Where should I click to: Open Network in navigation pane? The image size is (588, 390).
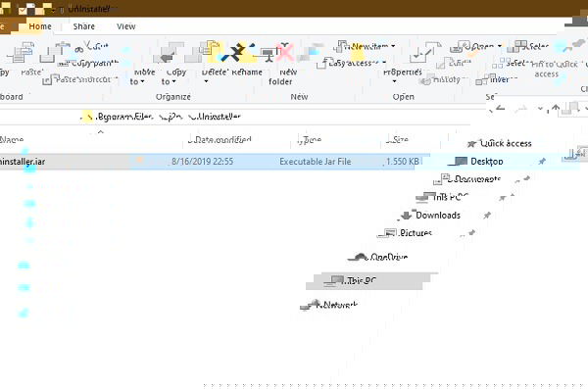coord(329,305)
